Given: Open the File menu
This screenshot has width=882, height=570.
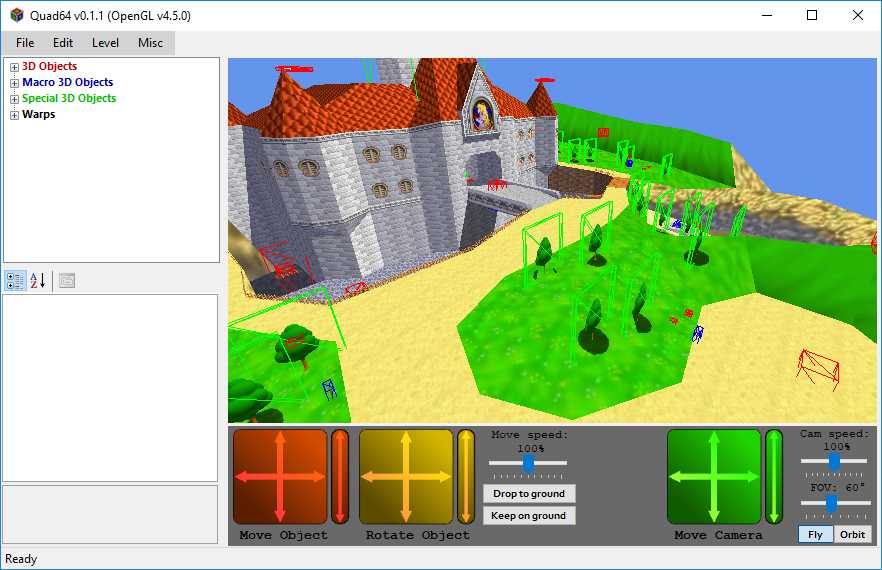Looking at the screenshot, I should [x=25, y=43].
